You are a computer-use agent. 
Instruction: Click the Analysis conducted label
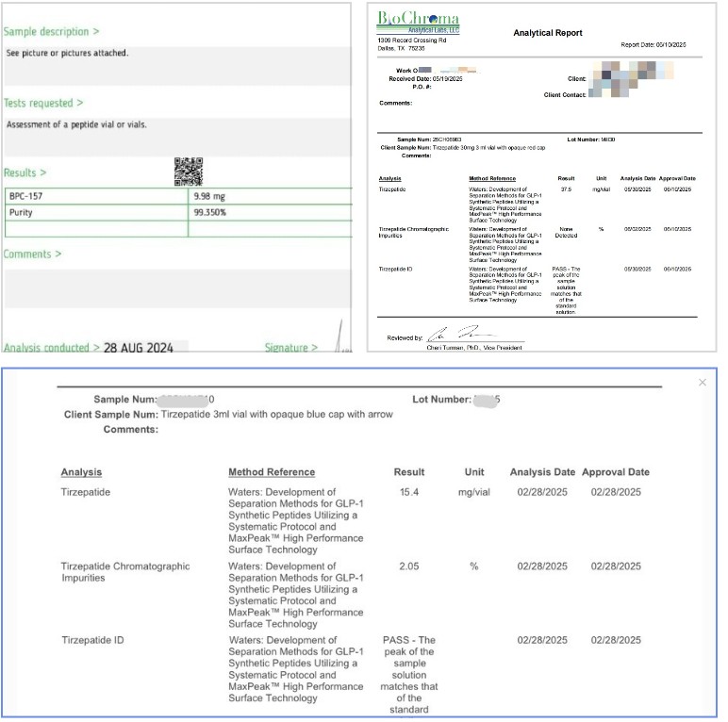coord(50,348)
